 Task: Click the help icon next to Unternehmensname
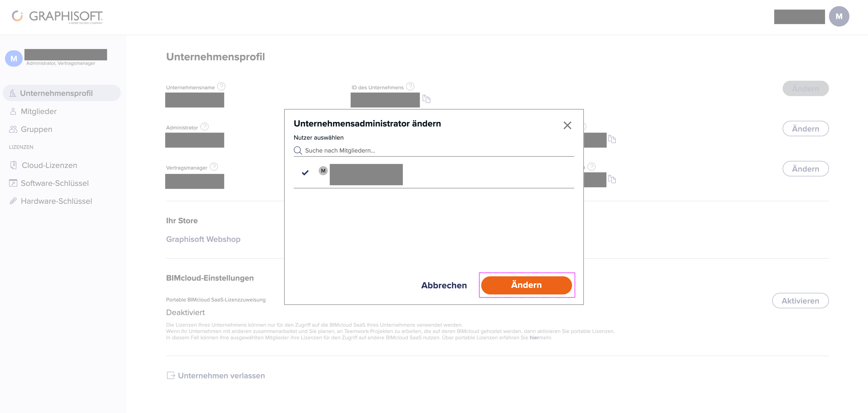click(x=221, y=87)
